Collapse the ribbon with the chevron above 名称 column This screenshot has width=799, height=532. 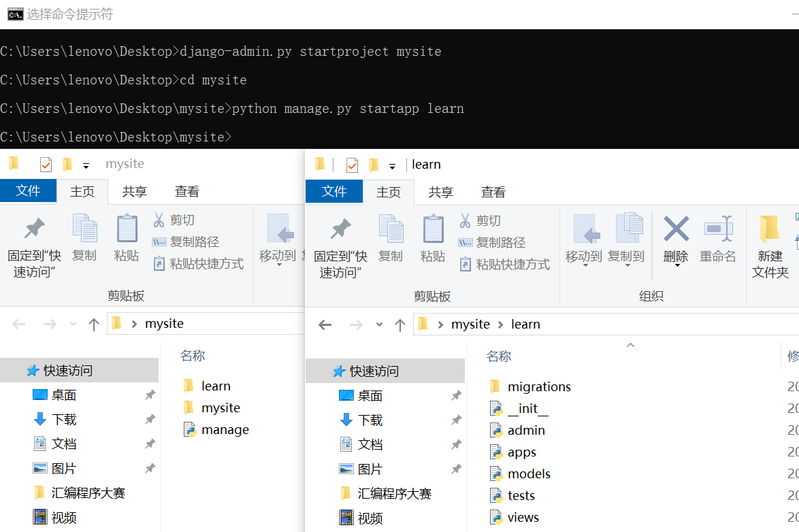(x=630, y=345)
